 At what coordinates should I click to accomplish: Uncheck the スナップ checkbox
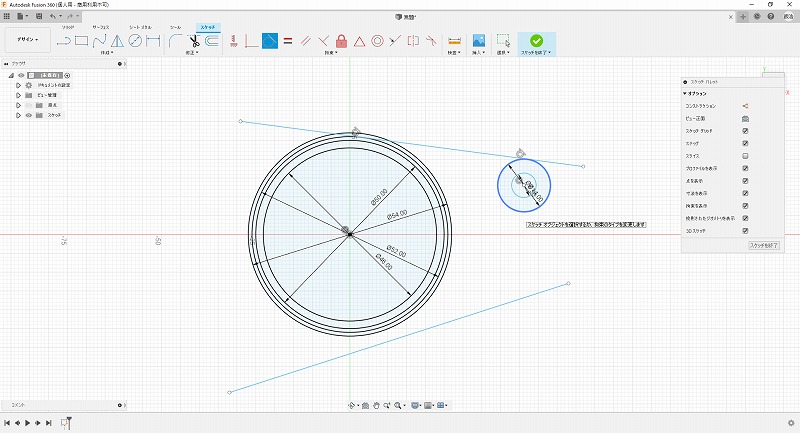(x=746, y=144)
